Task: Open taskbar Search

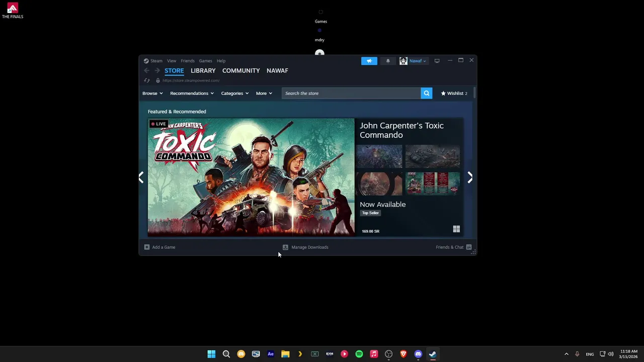Action: [x=226, y=354]
